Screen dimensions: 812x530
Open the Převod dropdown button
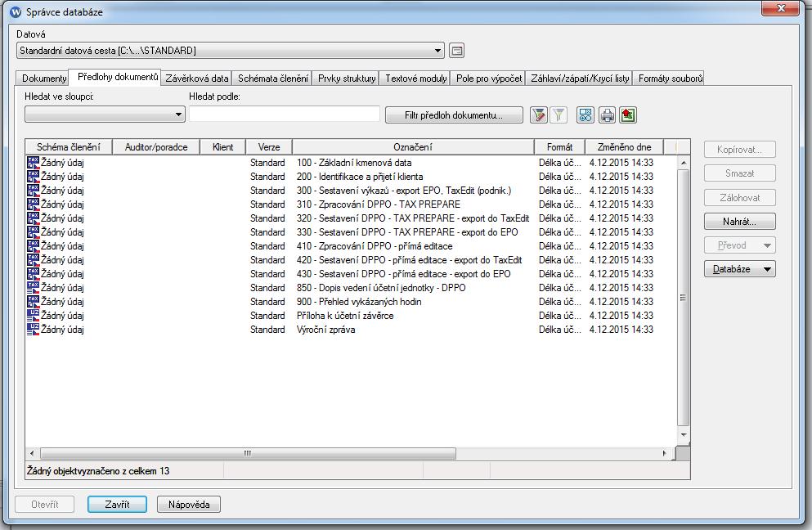point(739,245)
